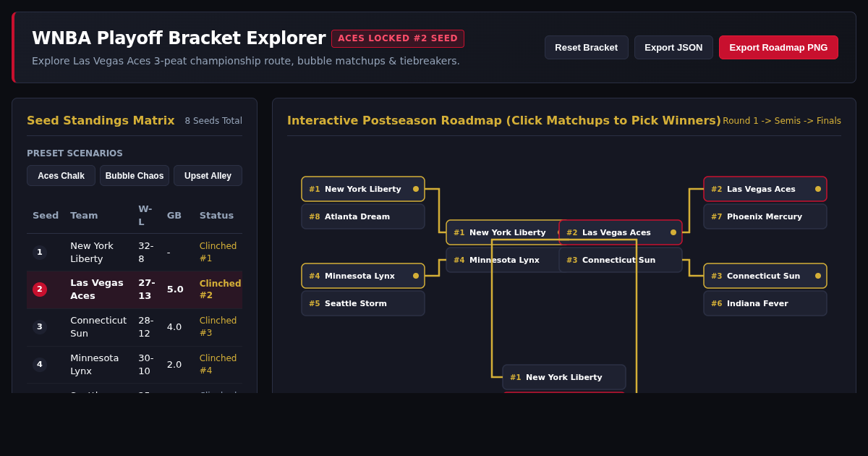Select #1 New York Liberty in the Finals
Screen dimensions: 868x456
pyautogui.click(x=564, y=377)
